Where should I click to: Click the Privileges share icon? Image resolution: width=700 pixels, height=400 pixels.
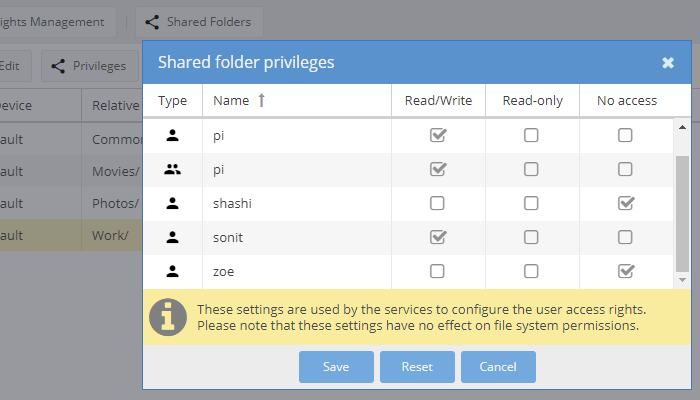58,67
